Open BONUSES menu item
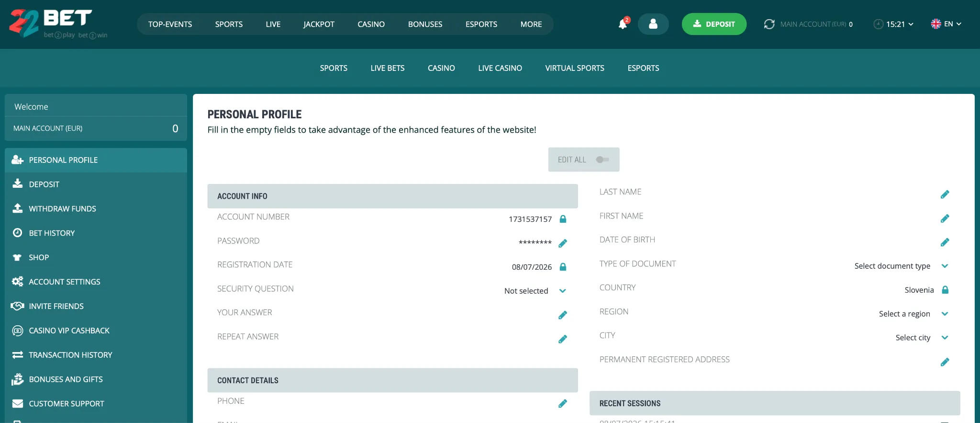980x423 pixels. coord(425,24)
